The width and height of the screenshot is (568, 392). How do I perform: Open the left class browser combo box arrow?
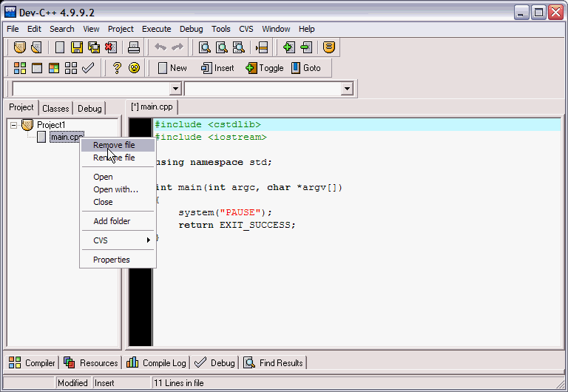[x=175, y=89]
